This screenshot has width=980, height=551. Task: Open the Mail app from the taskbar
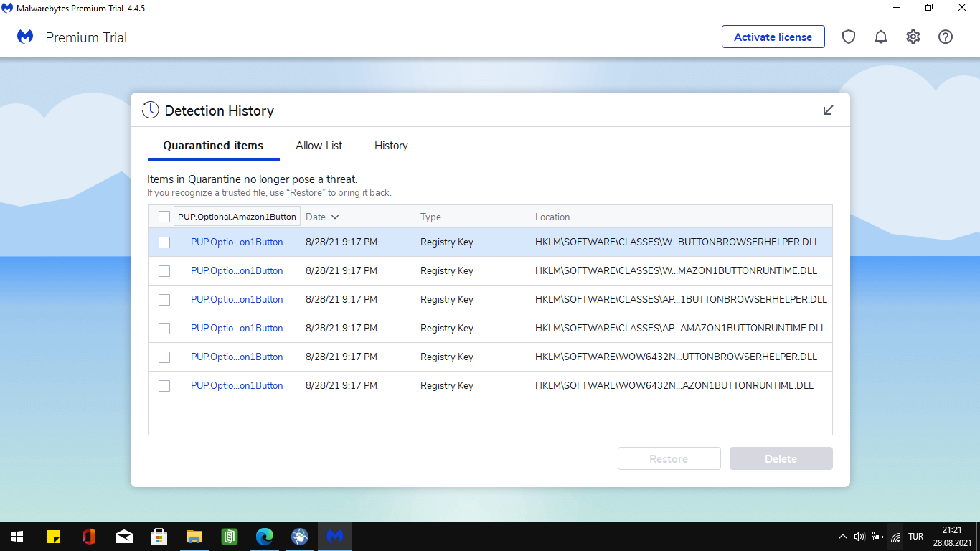click(124, 536)
